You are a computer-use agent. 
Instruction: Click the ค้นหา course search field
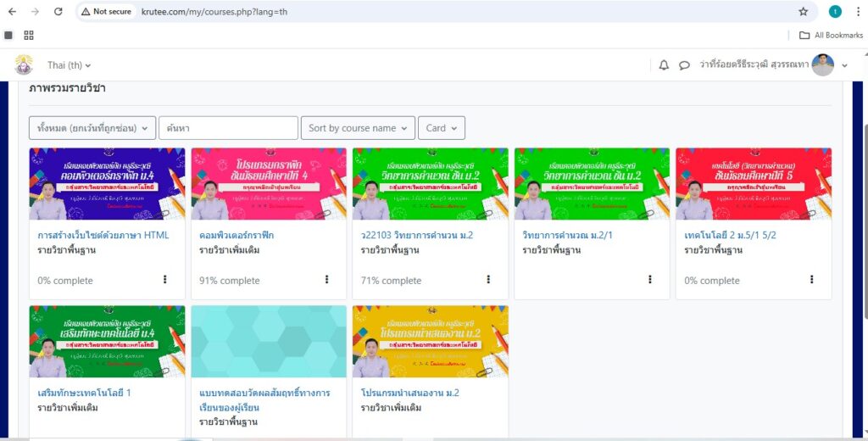click(228, 128)
